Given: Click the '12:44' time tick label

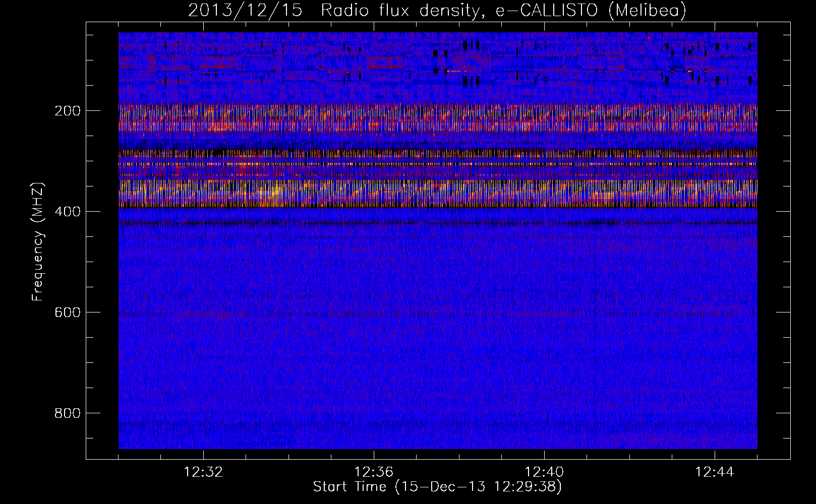Looking at the screenshot, I should 715,472.
